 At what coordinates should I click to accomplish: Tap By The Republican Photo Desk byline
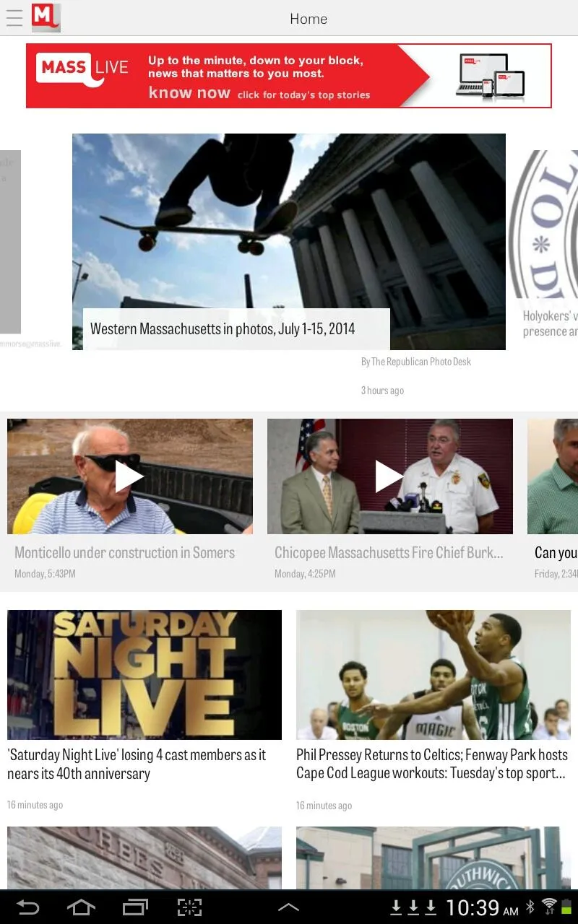pyautogui.click(x=416, y=362)
